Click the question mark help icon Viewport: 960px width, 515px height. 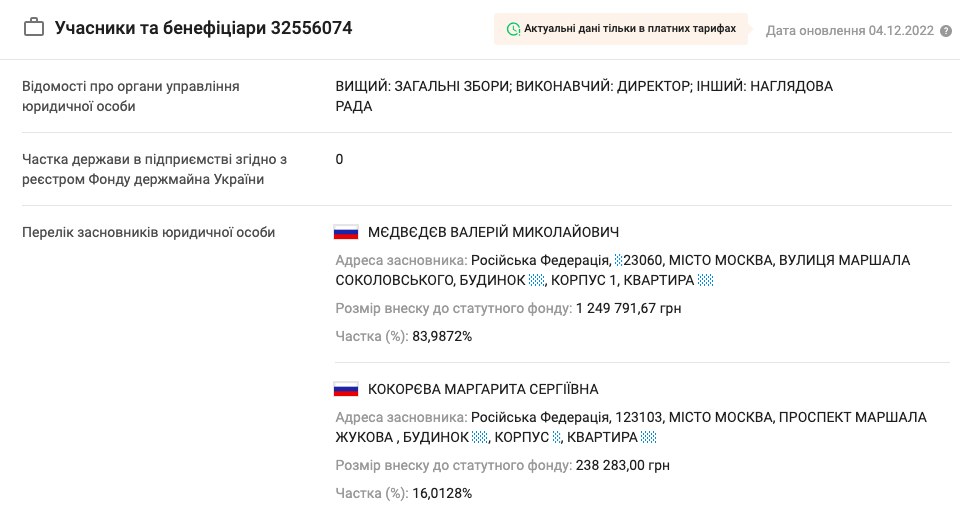945,31
